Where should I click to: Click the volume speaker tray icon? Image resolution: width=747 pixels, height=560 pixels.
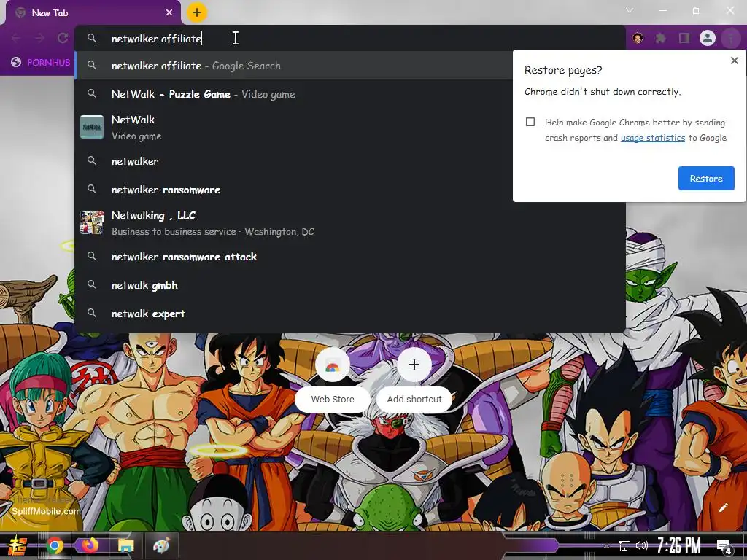pos(642,545)
